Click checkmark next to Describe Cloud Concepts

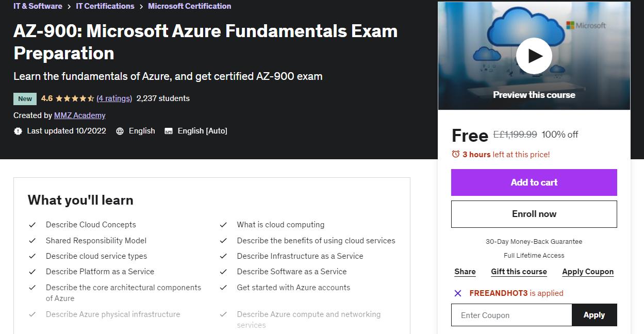tap(32, 225)
